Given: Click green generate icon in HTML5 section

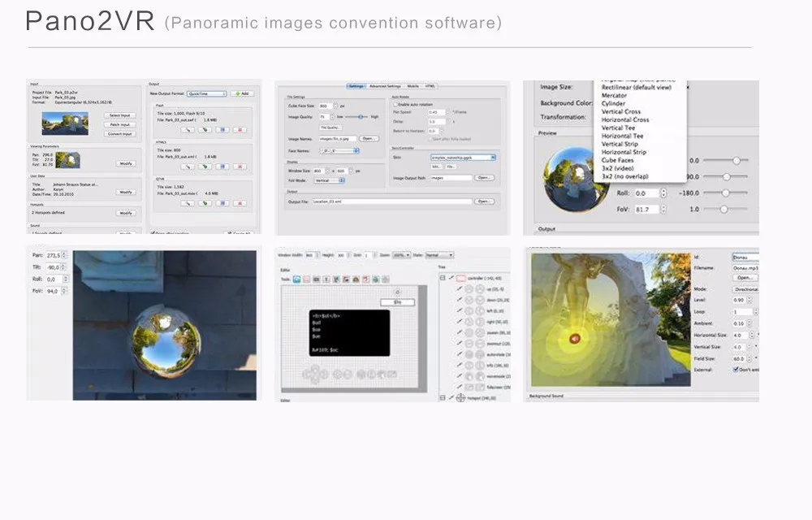Looking at the screenshot, I should tap(205, 167).
